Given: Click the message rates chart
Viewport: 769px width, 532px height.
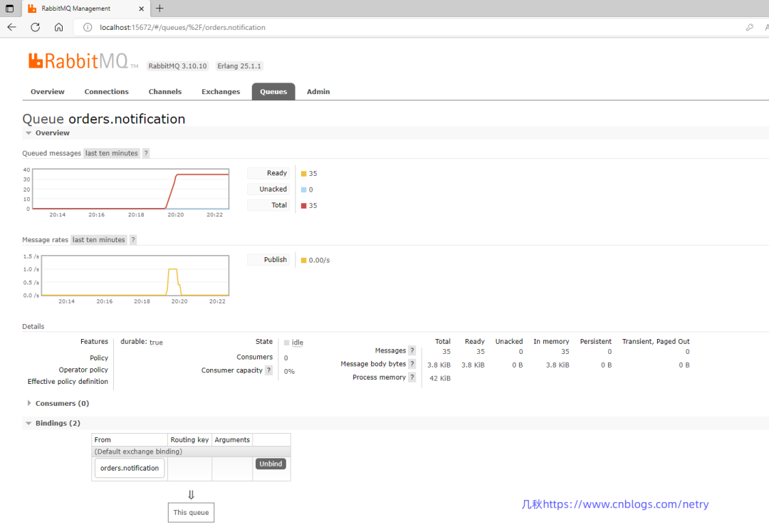Looking at the screenshot, I should (135, 276).
